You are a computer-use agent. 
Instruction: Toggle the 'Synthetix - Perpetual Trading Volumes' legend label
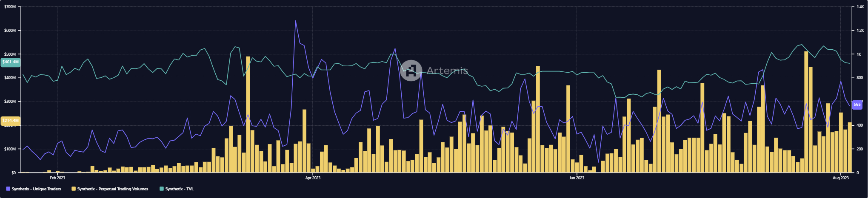click(113, 189)
